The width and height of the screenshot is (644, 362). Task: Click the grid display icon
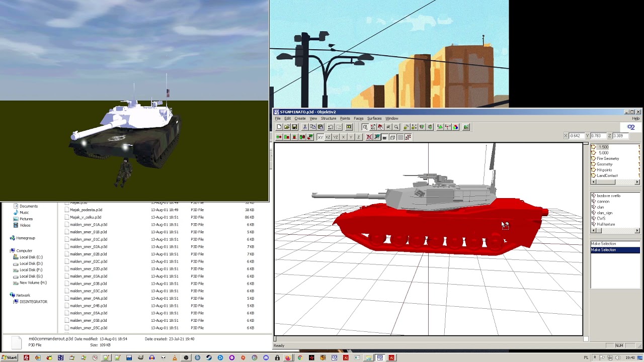(x=400, y=137)
